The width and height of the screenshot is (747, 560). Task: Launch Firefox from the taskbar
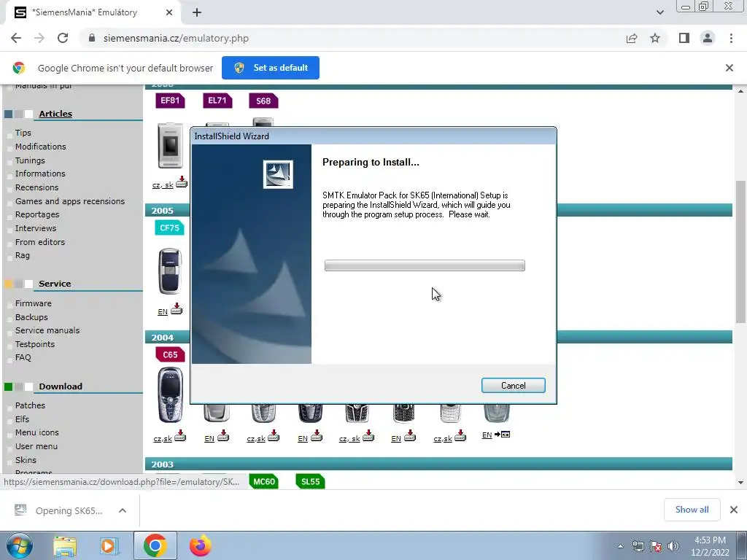pyautogui.click(x=200, y=545)
